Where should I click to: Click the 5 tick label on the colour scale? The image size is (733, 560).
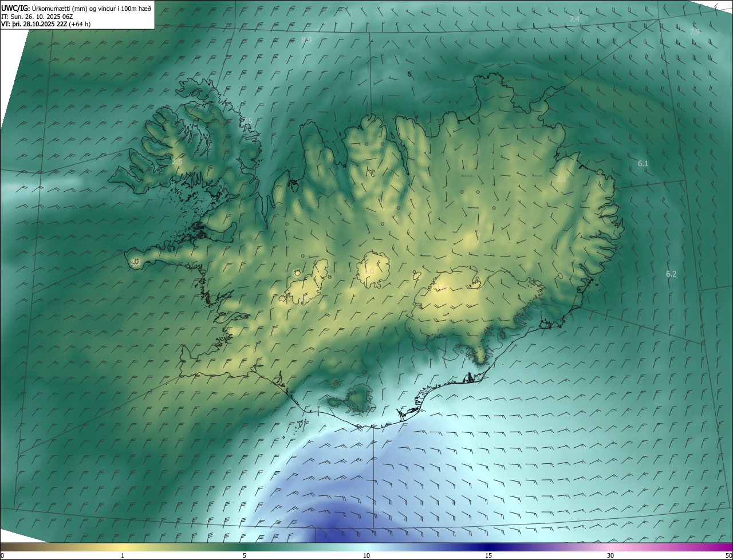(x=245, y=555)
